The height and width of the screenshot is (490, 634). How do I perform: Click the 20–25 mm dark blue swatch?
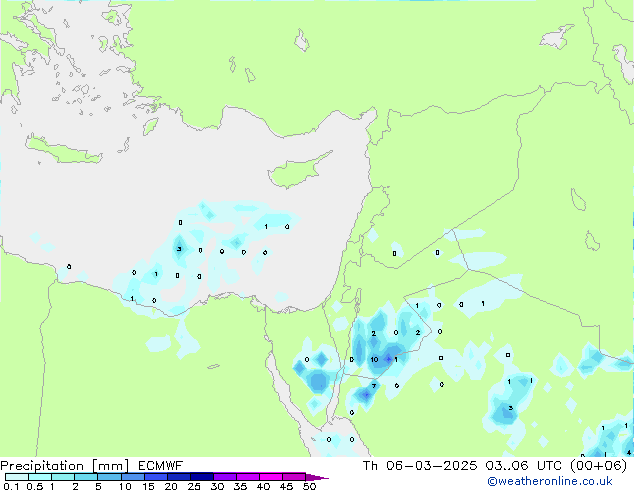(179, 477)
